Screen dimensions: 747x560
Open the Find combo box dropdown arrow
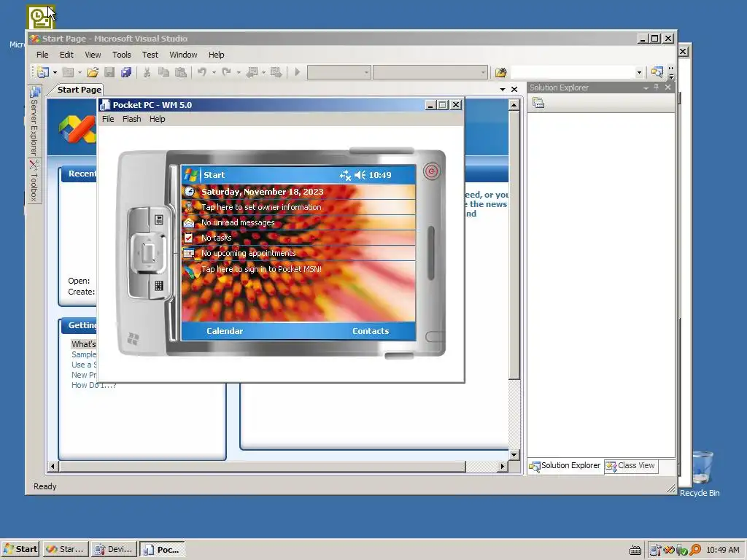click(x=639, y=73)
